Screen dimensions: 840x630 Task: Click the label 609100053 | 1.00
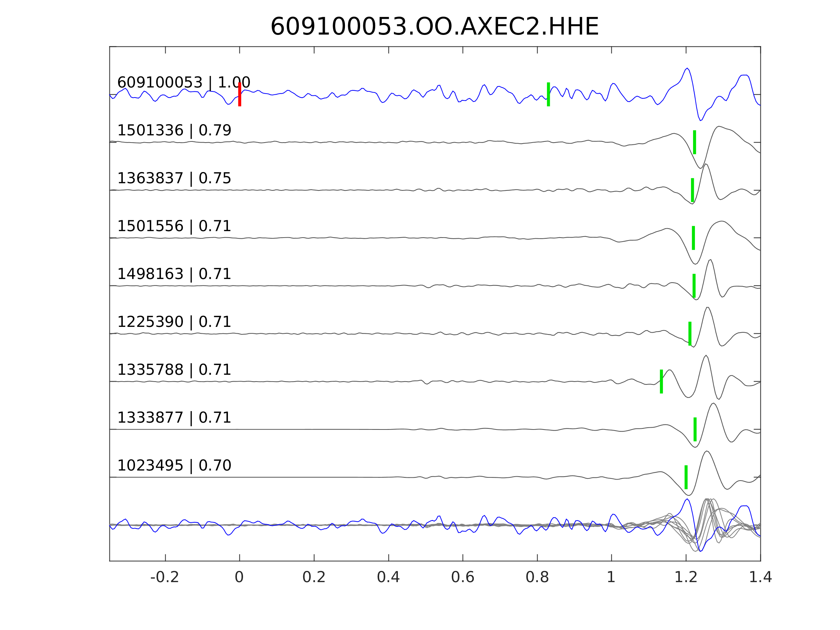[x=183, y=82]
